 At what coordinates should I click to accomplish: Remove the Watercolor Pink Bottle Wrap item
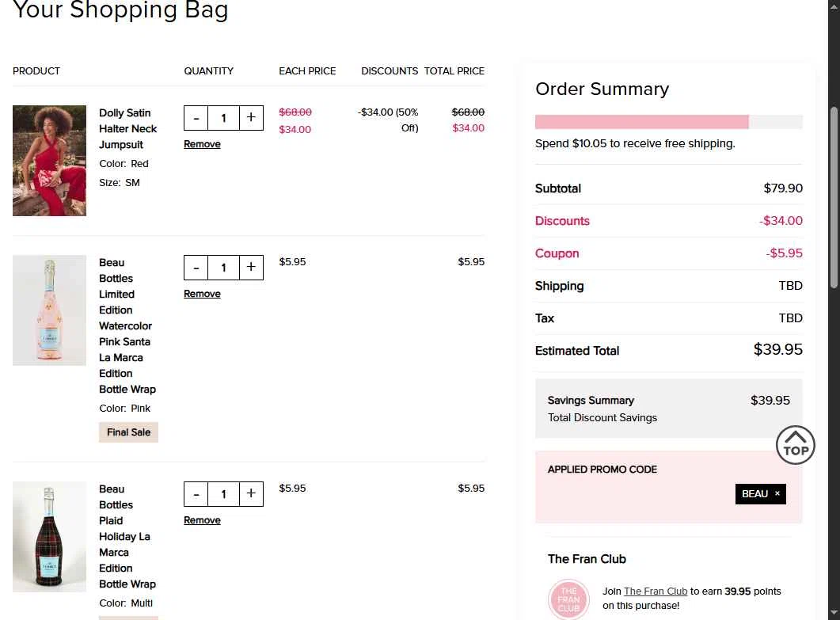click(x=202, y=294)
